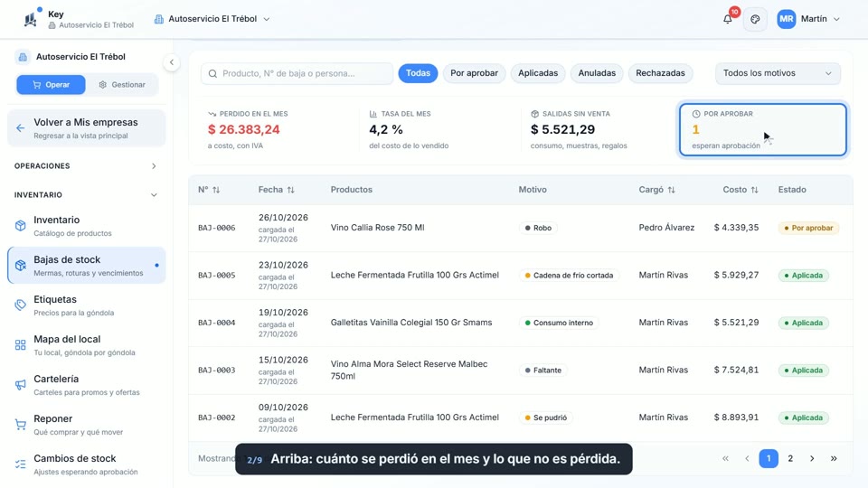Click the MR user avatar
The width and height of the screenshot is (868, 488).
(786, 19)
